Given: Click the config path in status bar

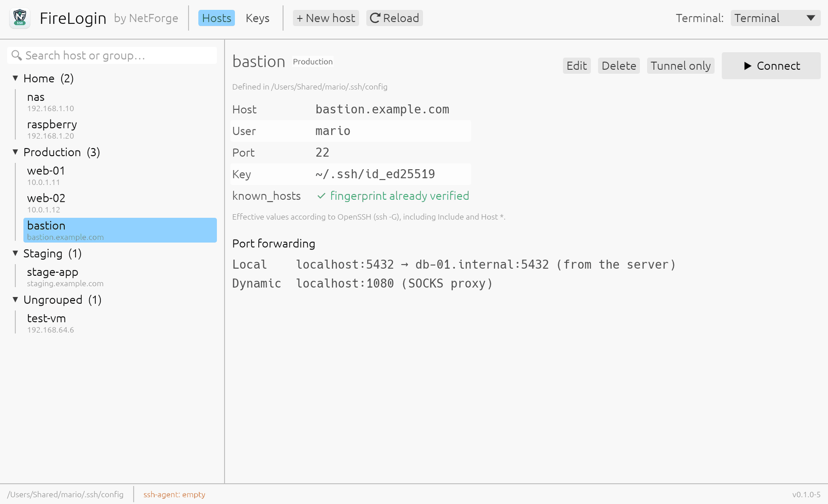Looking at the screenshot, I should tap(65, 495).
